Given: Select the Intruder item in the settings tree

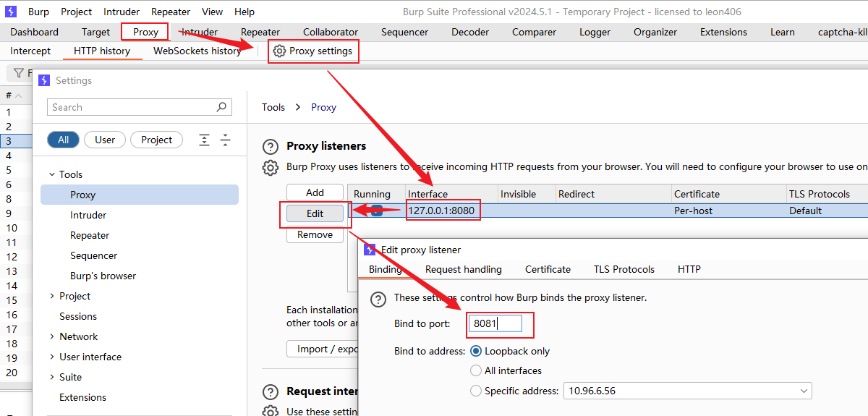Looking at the screenshot, I should (x=88, y=215).
